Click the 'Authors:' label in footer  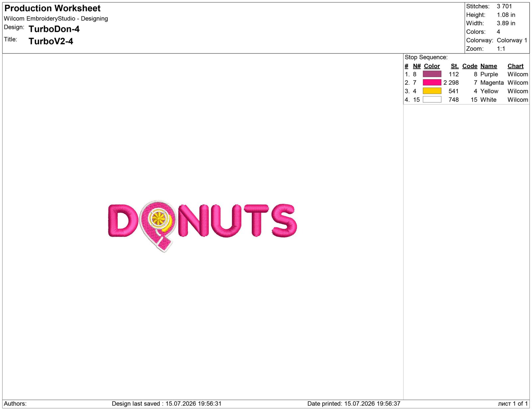pyautogui.click(x=15, y=404)
